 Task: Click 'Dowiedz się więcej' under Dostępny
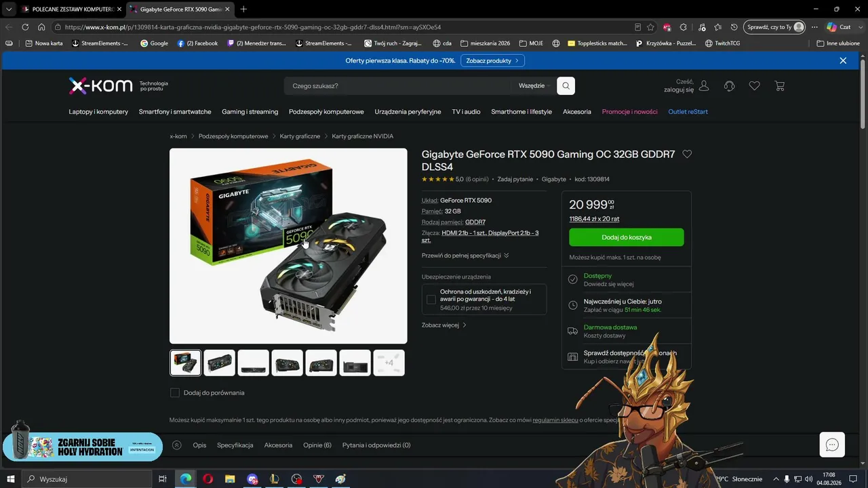point(609,284)
